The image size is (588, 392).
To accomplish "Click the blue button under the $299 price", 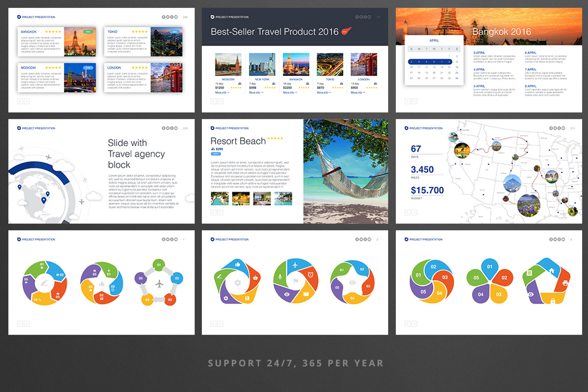I will [x=216, y=154].
